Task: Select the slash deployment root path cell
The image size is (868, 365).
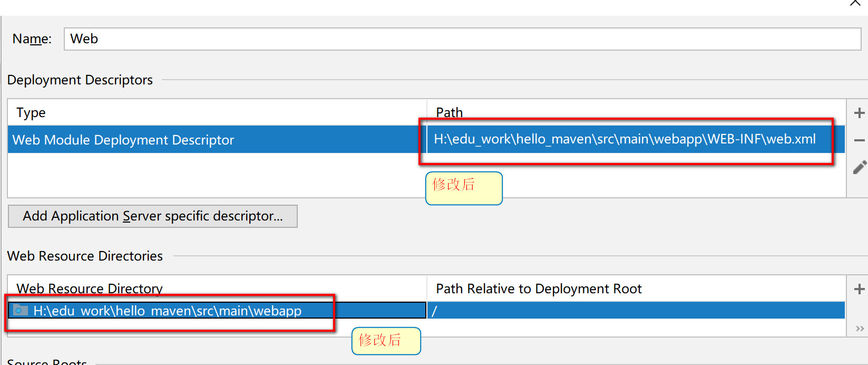Action: [x=636, y=311]
